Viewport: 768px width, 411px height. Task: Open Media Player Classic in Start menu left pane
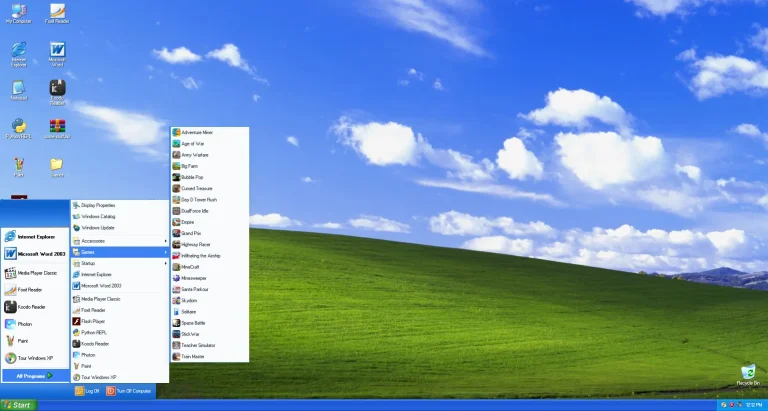[x=35, y=273]
